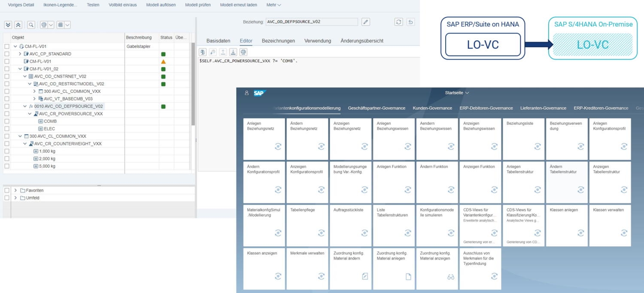Open the table layout icon above the tree
The image size is (644, 293).
click(61, 25)
